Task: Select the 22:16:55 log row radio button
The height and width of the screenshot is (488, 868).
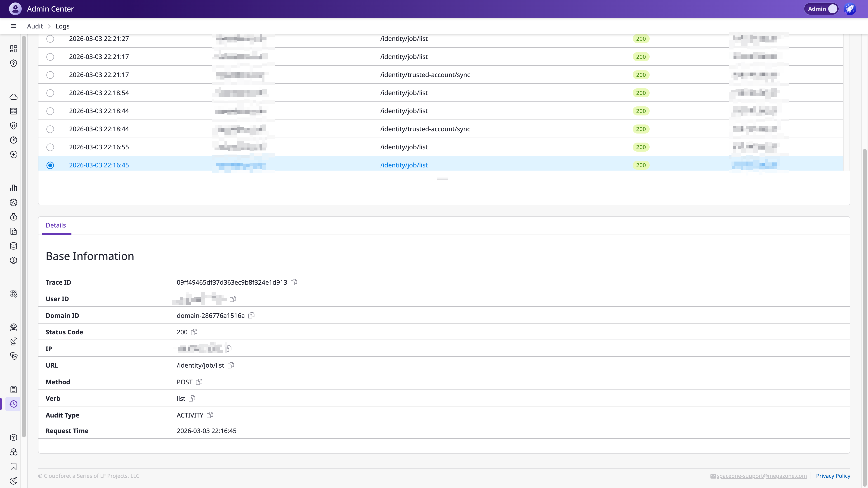Action: pos(50,147)
